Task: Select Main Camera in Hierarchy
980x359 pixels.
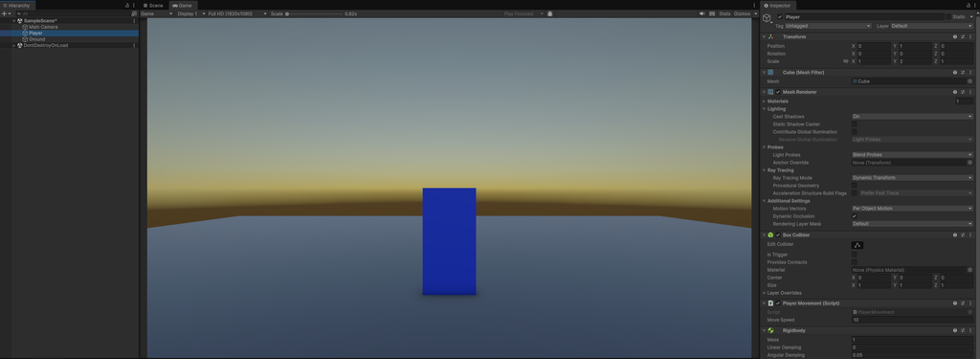Action: (x=43, y=27)
